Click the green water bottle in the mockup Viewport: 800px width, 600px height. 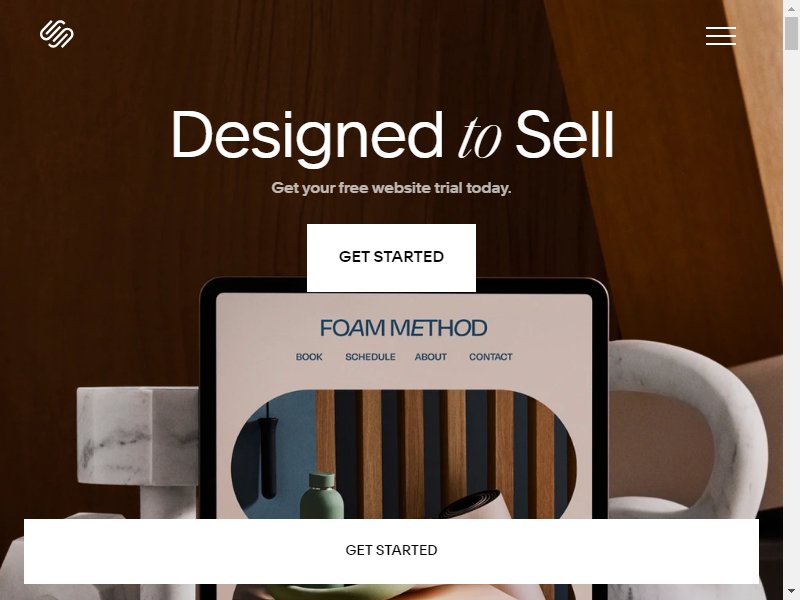[x=321, y=495]
